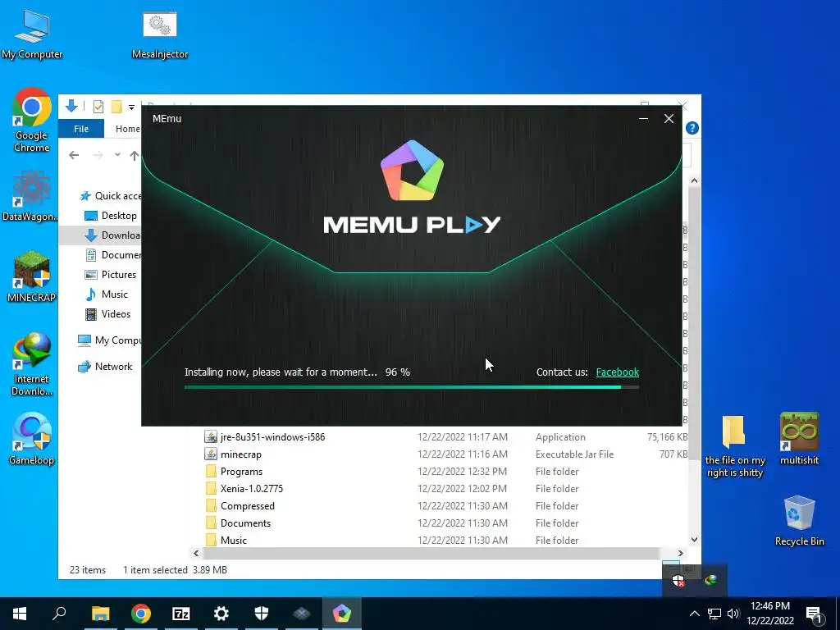Select Music in the navigation pane
Viewport: 840px width, 630px height.
[x=107, y=294]
